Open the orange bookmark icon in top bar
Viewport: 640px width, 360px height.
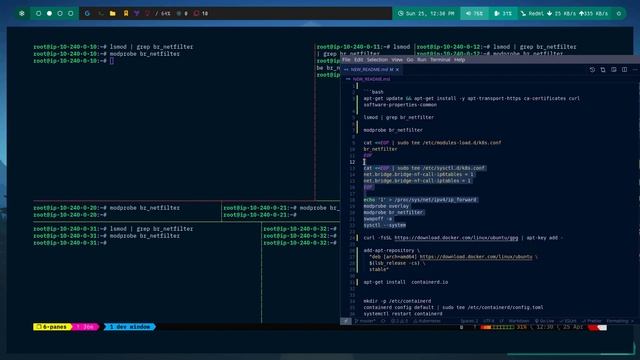[x=126, y=13]
